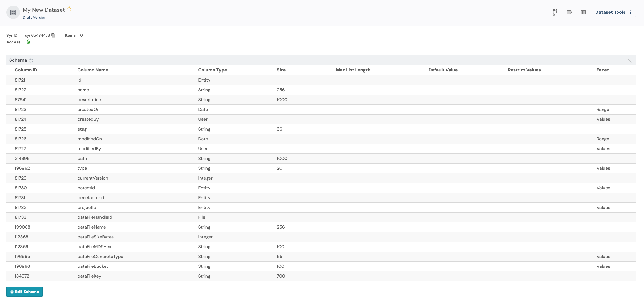Open the show columns icon near Dataset Tools

(x=583, y=12)
